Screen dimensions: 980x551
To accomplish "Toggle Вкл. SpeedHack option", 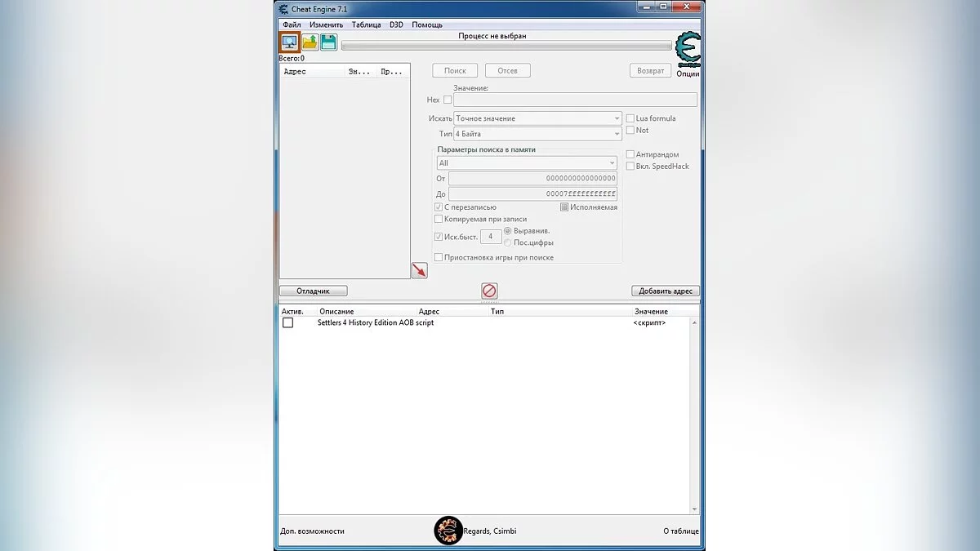I will coord(629,166).
